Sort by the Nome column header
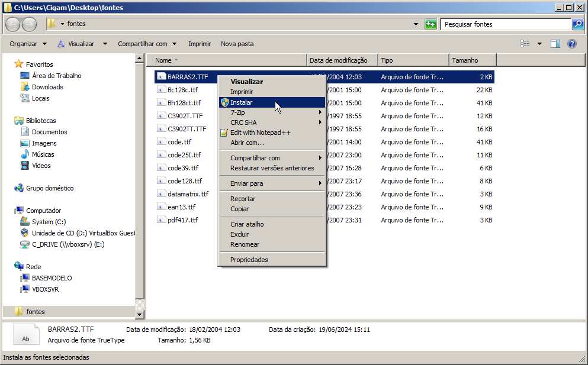The image size is (588, 365). tap(227, 60)
